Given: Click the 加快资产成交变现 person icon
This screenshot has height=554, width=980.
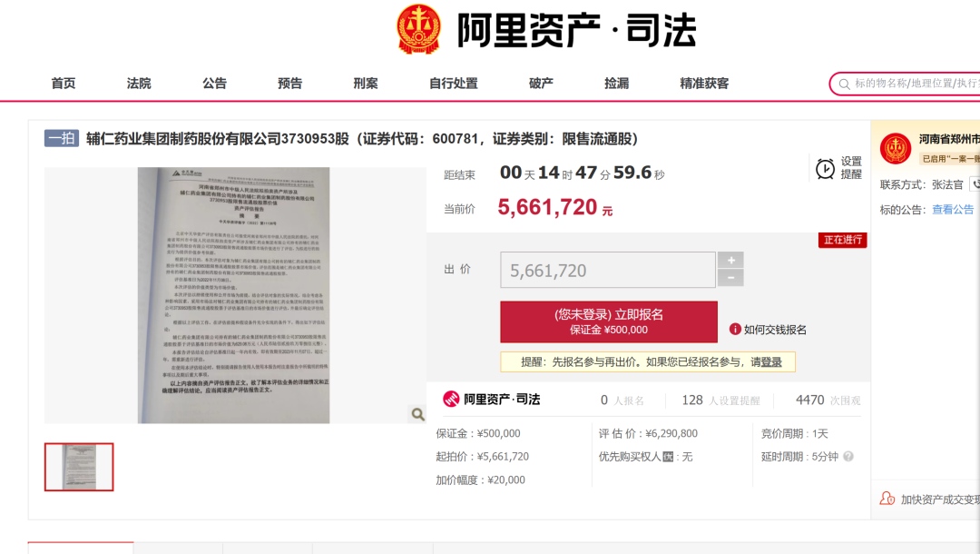Looking at the screenshot, I should point(887,499).
